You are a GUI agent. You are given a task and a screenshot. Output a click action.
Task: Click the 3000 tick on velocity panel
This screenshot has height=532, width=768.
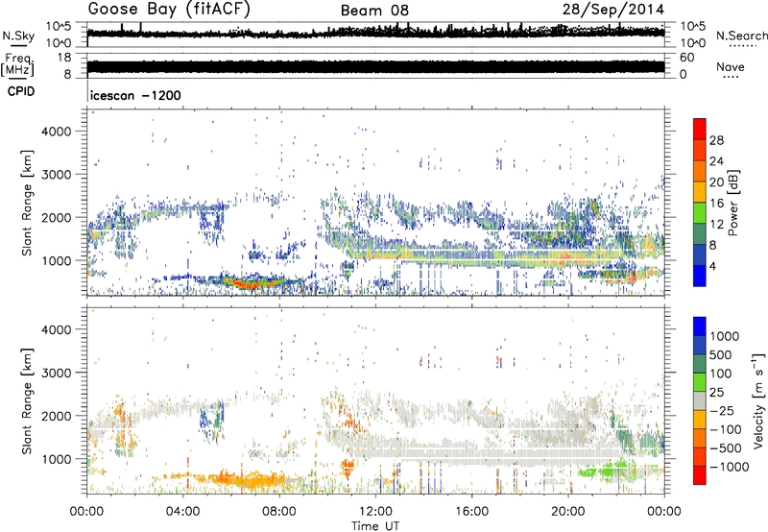click(57, 373)
